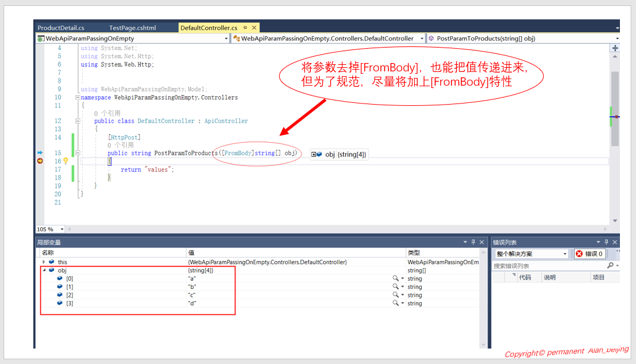Open the visualizer magnifier for value "c"
The height and width of the screenshot is (364, 636).
396,294
